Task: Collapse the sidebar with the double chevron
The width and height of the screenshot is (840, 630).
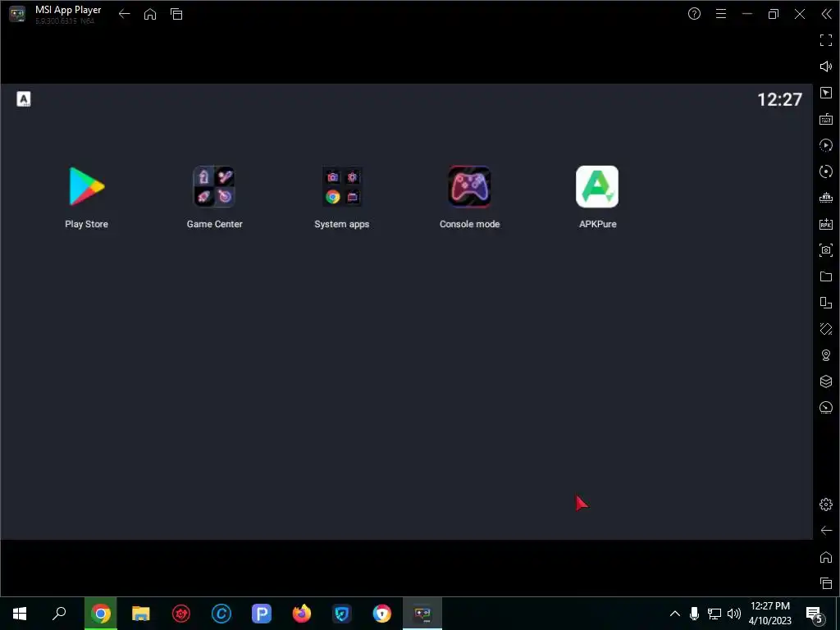Action: pos(827,14)
